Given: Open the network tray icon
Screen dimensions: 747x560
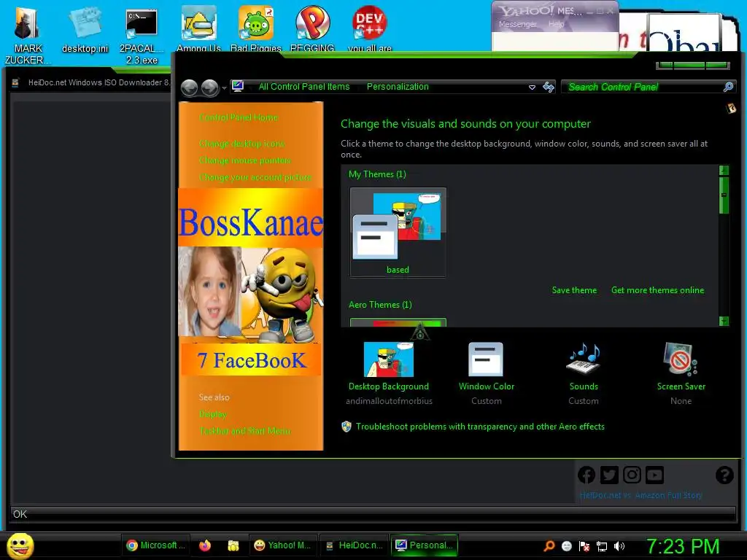Looking at the screenshot, I should [602, 545].
